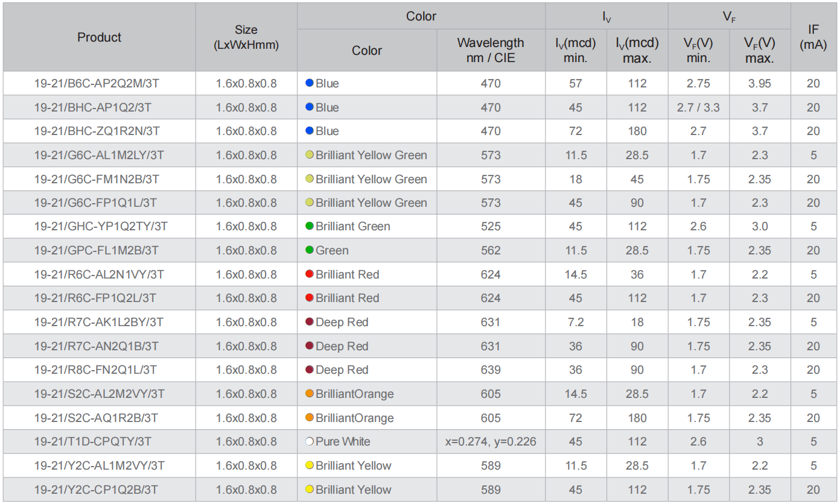Screen dimensions: 840x504
Task: Click the Wavelength nm / CIE header
Action: coord(491,51)
